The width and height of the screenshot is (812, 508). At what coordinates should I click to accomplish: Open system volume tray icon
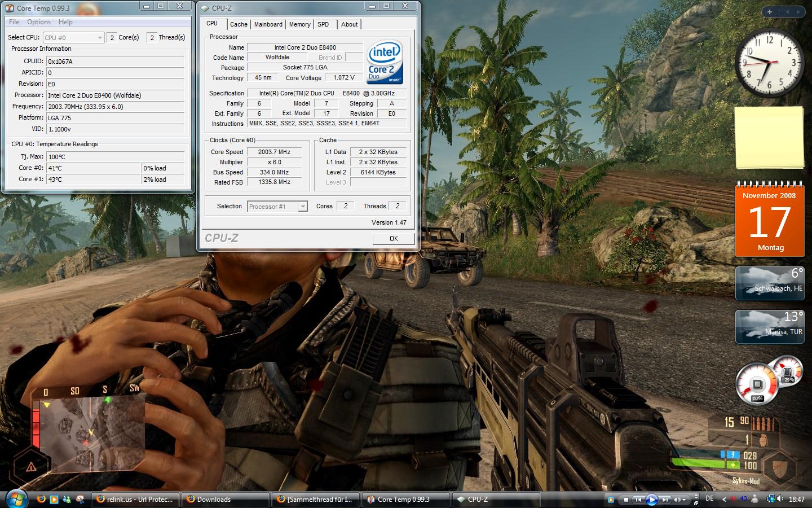(780, 499)
